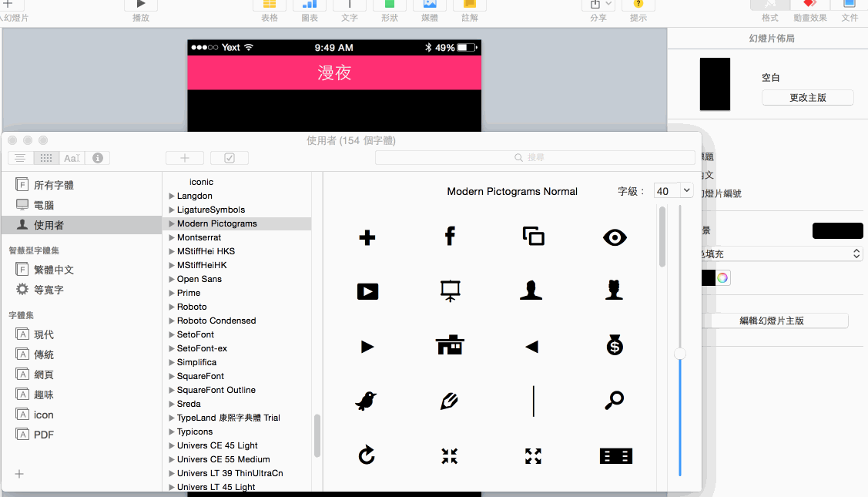Click the expand fullscreen arrows glyph

533,456
